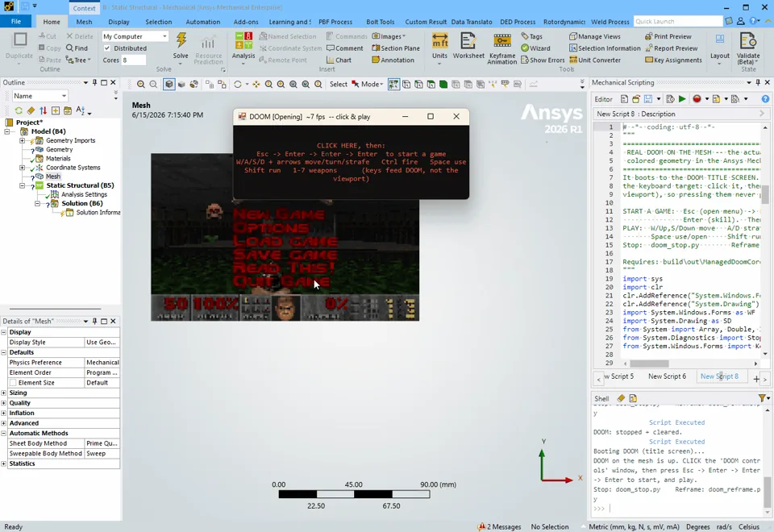Viewport: 774px width, 532px height.
Task: Open the Analysis icon in the ribbon
Action: tap(243, 40)
